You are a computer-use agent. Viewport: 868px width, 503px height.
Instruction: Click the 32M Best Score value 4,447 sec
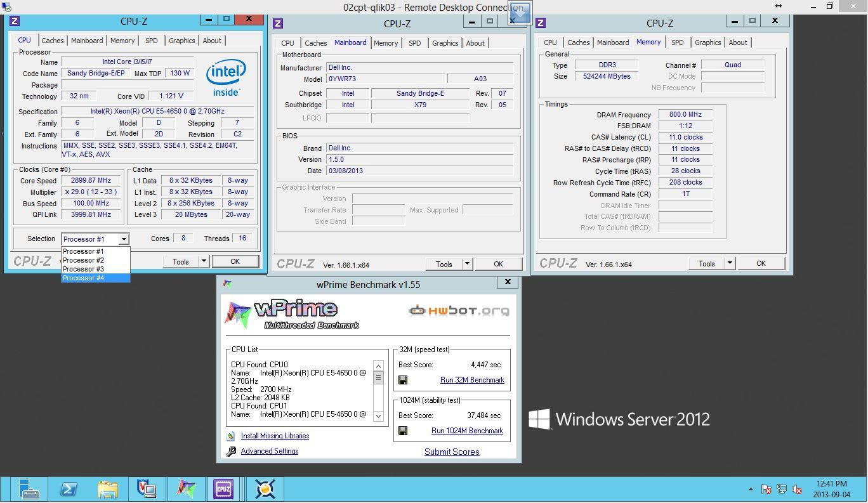(485, 365)
